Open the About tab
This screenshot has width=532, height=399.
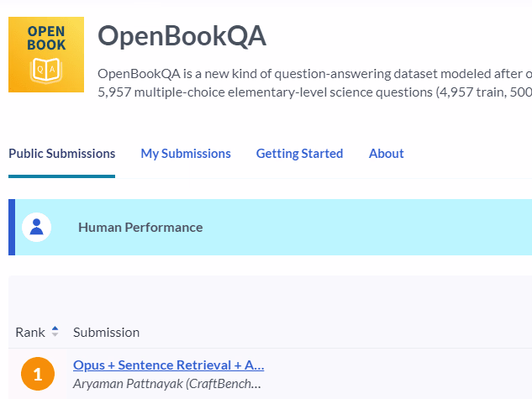coord(386,154)
